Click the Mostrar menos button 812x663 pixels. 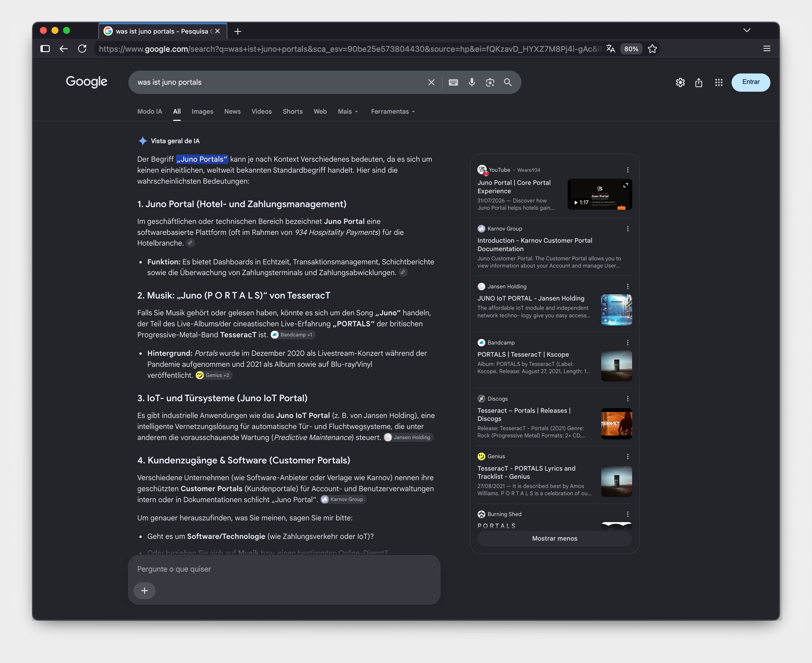554,538
